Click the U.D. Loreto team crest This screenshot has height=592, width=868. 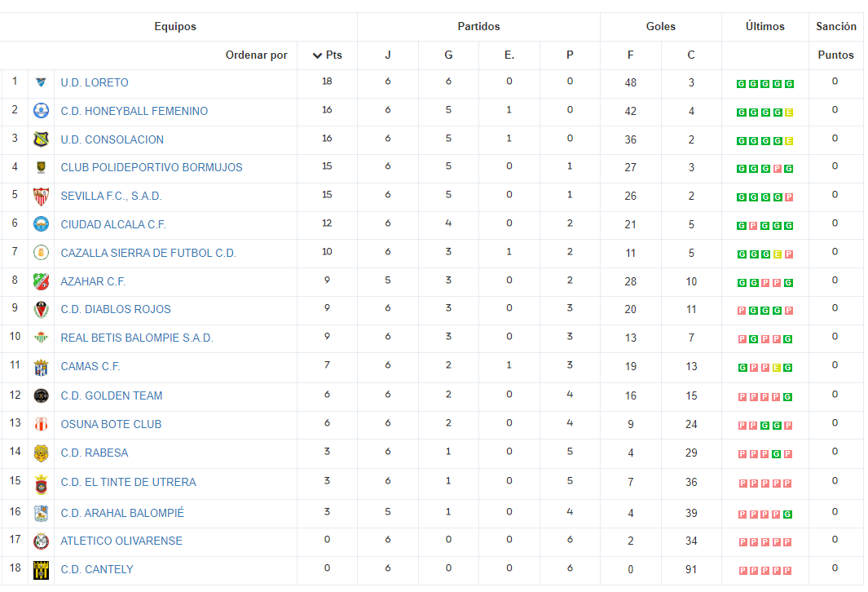41,82
